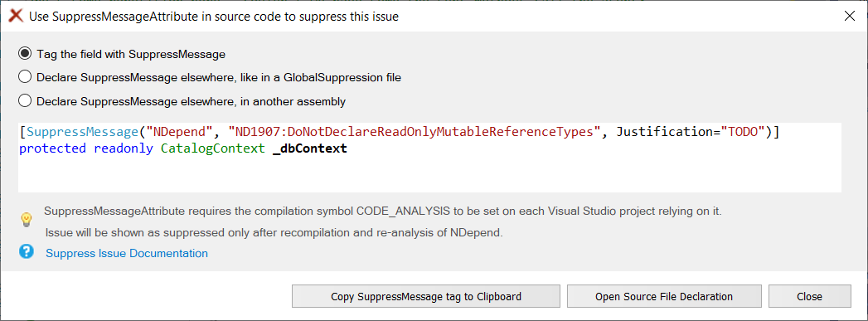Click the protected keyword in the code
The height and width of the screenshot is (321, 868).
coord(52,148)
